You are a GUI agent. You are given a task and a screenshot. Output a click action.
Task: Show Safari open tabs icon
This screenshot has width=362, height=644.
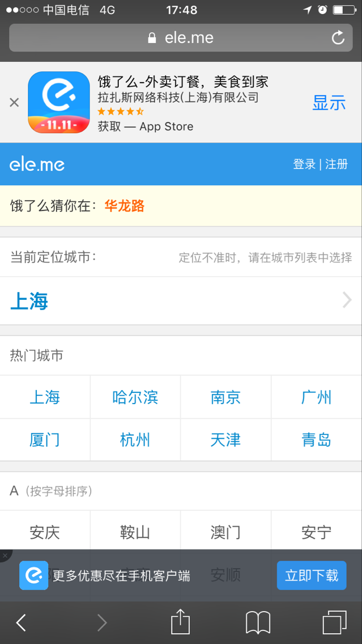click(x=334, y=622)
